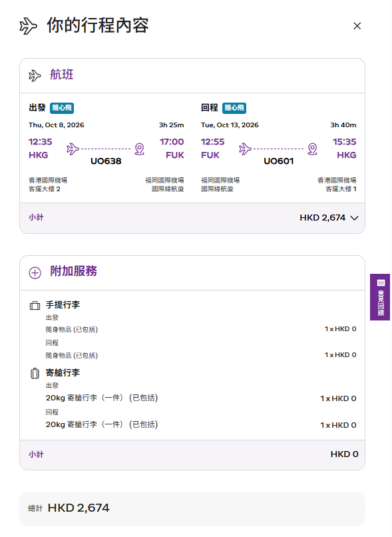The height and width of the screenshot is (537, 392).
Task: Click the airplane icon beside 你的行程內容
Action: (x=28, y=27)
